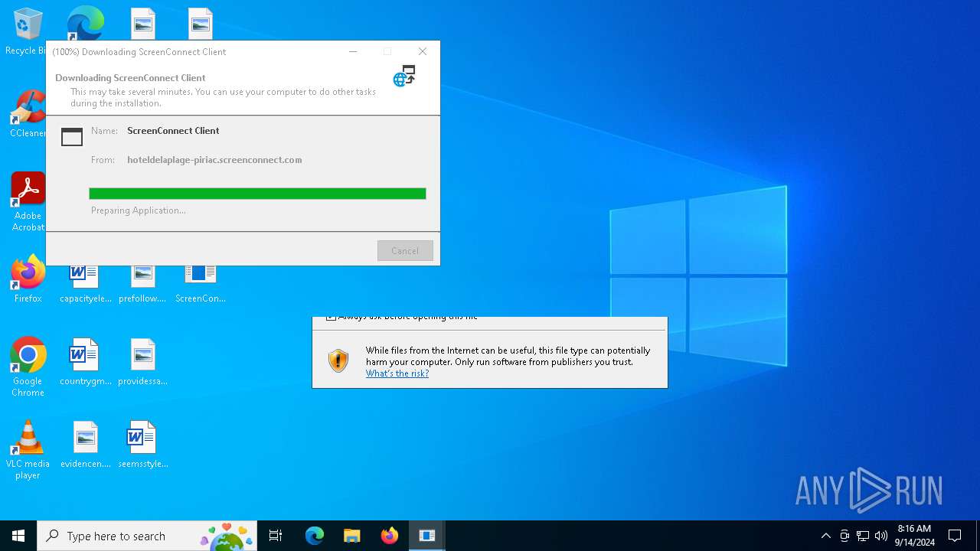Click the Meet Now tray icon
980x551 pixels.
(x=844, y=536)
